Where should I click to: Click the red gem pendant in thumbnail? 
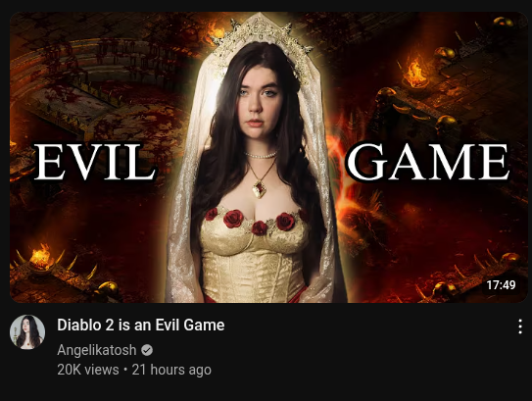click(x=260, y=188)
